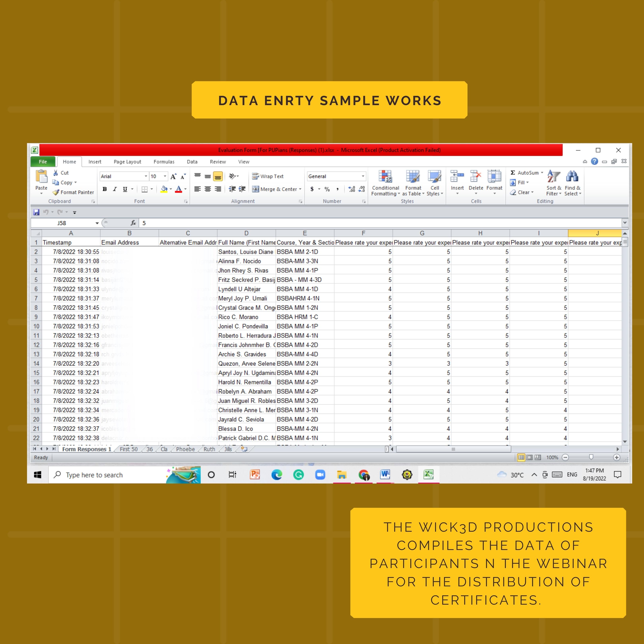Click the Format Painter brush icon
This screenshot has height=644, width=644.
click(56, 192)
